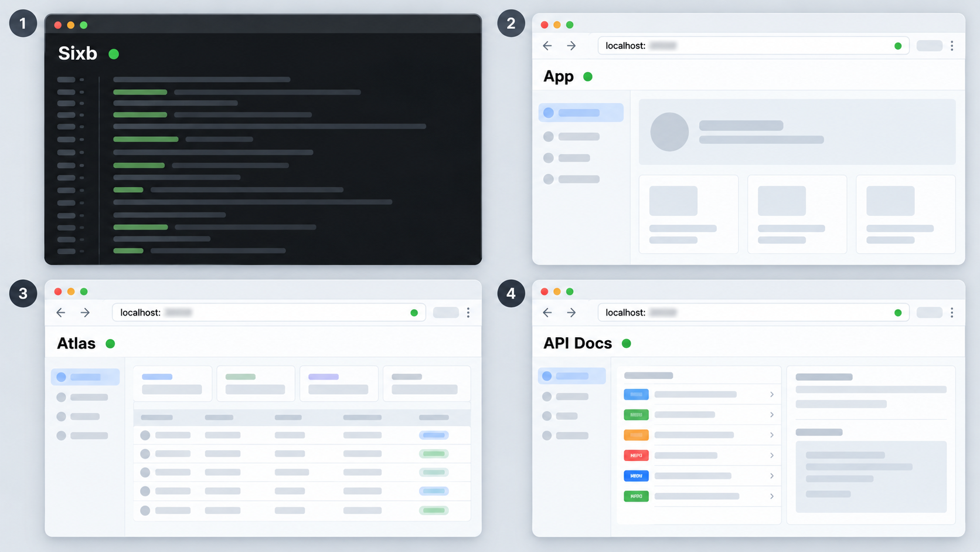Click the Sixb title in the terminal window
Viewport: 980px width, 552px height.
pos(77,53)
